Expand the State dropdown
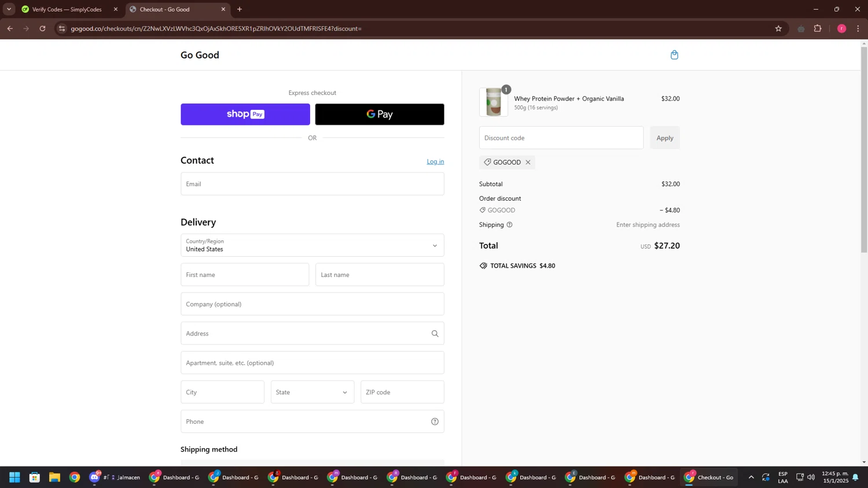 (312, 392)
